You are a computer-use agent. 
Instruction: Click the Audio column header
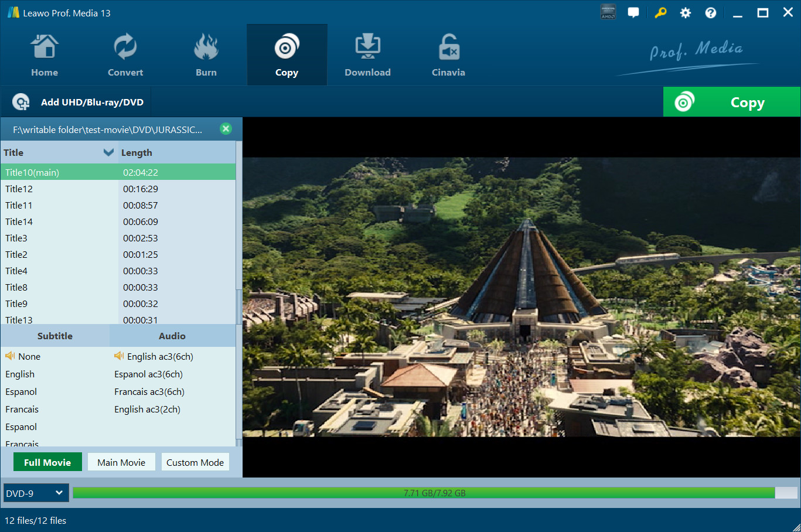coord(172,336)
